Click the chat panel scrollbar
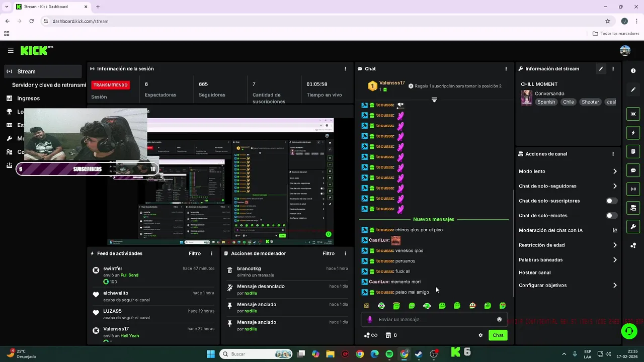The height and width of the screenshot is (362, 644). click(x=513, y=243)
